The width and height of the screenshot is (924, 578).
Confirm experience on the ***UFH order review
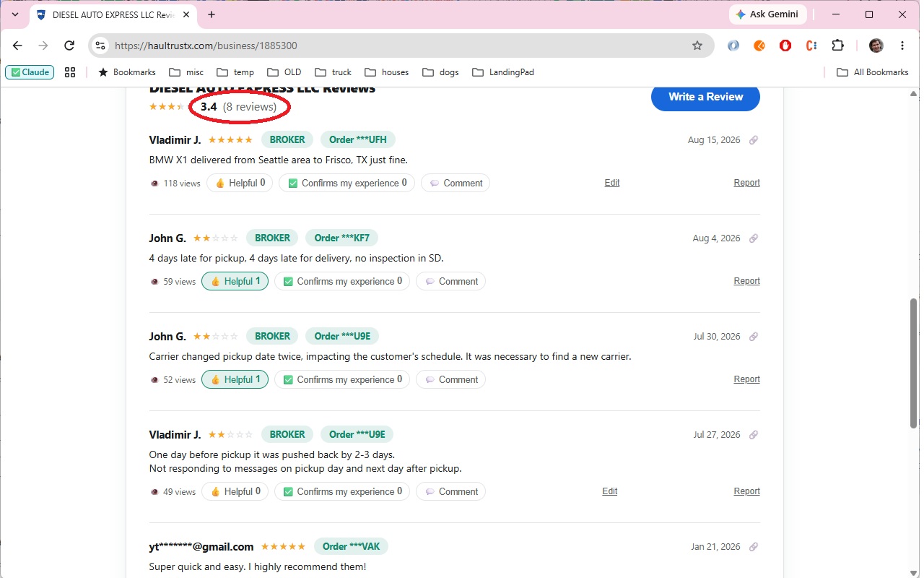click(346, 183)
